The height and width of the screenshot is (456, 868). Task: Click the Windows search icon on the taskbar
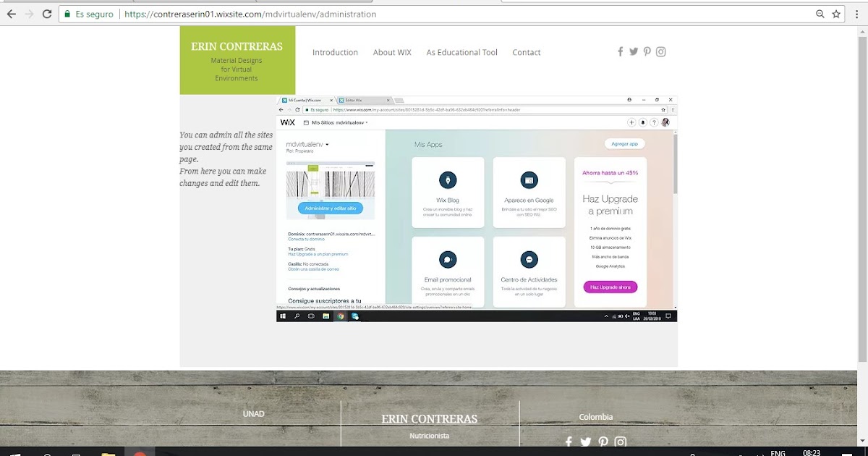tap(297, 316)
